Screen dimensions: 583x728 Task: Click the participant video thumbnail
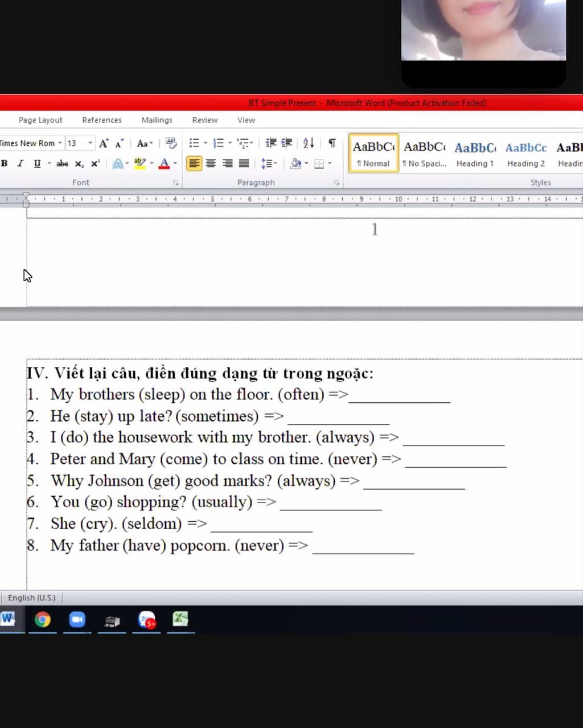coord(483,30)
